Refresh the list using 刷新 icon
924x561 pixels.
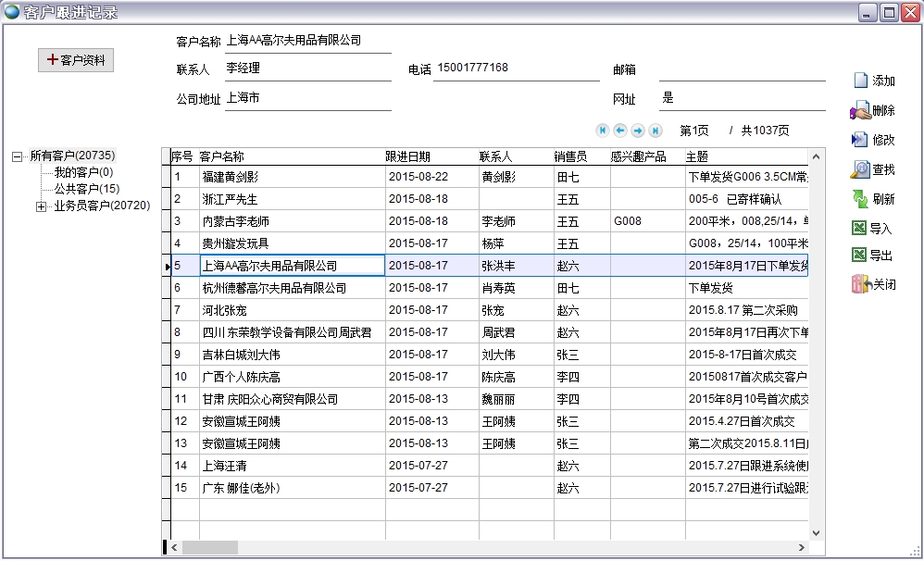860,199
